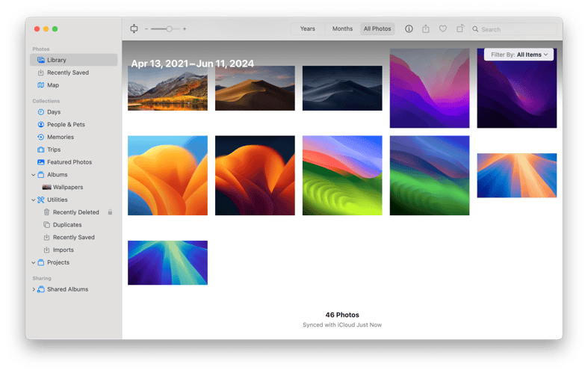Viewport: 588px width, 373px height.
Task: Select the High Sierra mountain photo
Action: 167,88
